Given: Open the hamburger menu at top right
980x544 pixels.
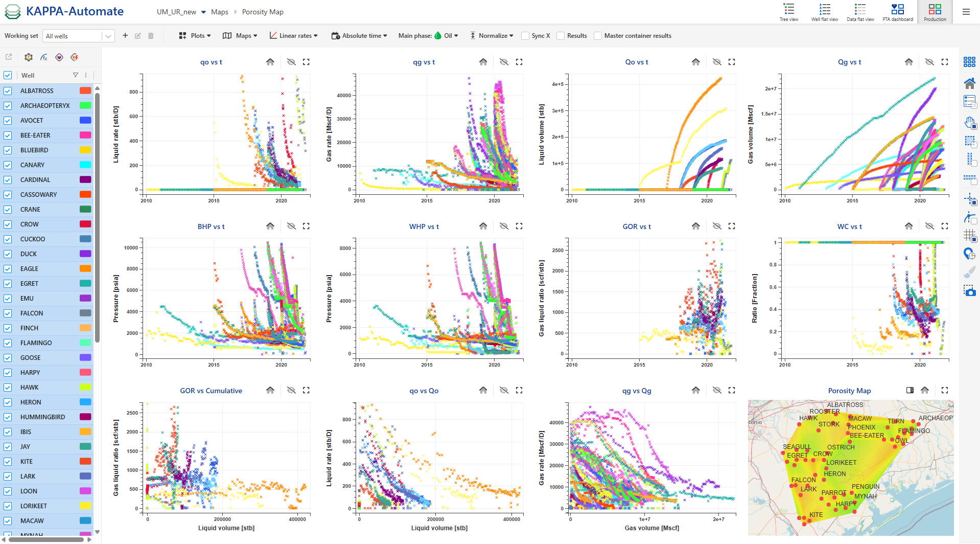Looking at the screenshot, I should pyautogui.click(x=966, y=12).
